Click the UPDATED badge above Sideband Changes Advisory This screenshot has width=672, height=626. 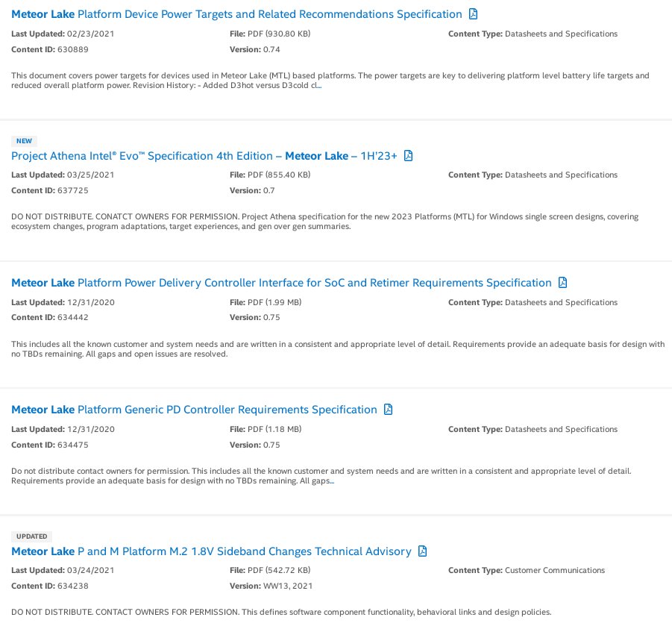(32, 536)
